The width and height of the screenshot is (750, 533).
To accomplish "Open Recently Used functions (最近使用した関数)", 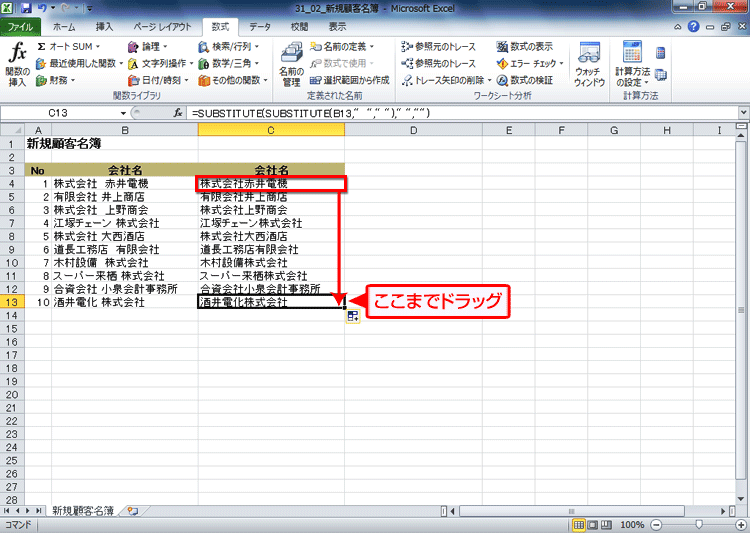I will 79,63.
